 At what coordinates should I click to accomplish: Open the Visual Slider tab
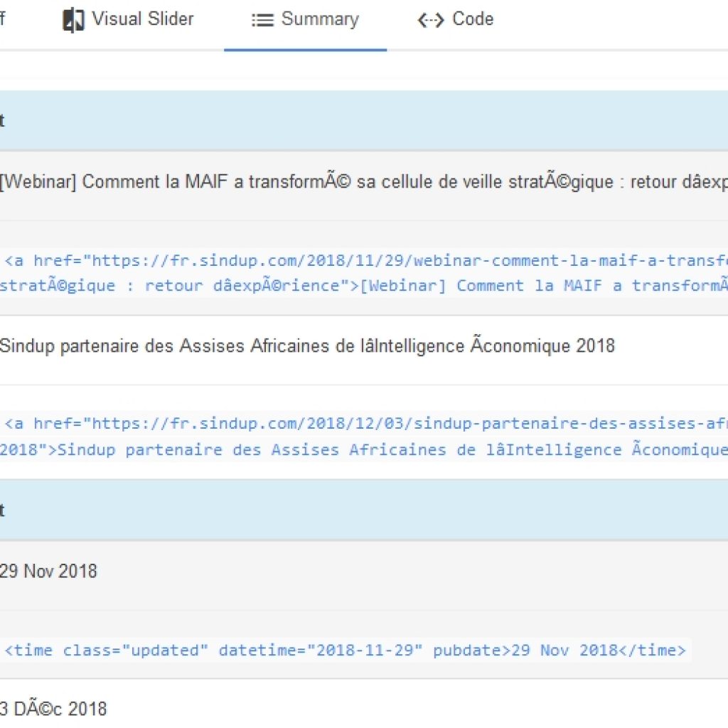(128, 20)
